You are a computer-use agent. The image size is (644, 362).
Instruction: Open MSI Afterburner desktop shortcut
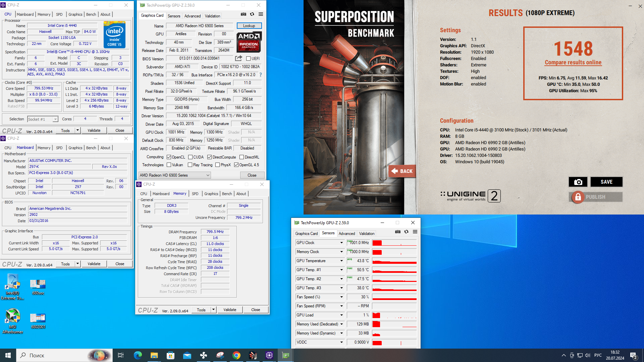click(12, 321)
